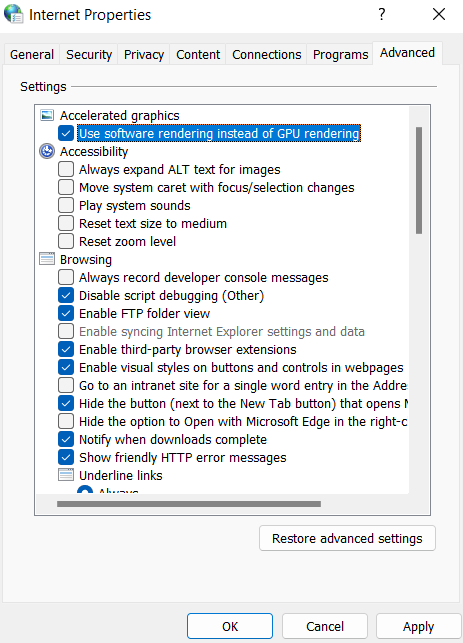
Task: Toggle Enable visual styles on buttons checkbox
Action: [x=66, y=367]
